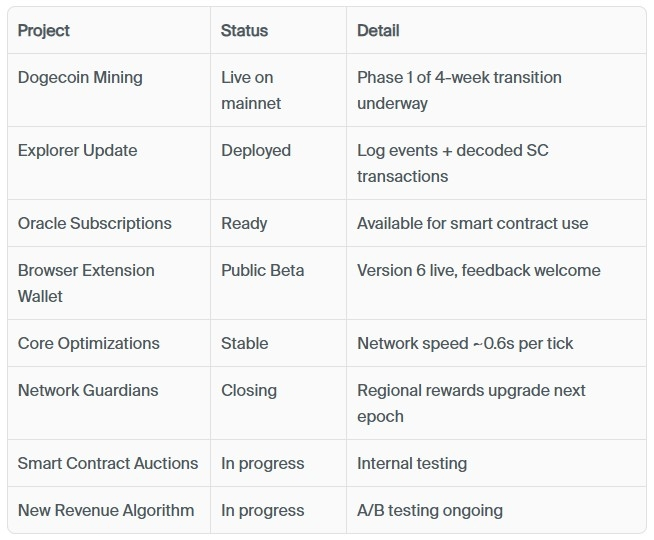Select the Stable status cell

244,343
